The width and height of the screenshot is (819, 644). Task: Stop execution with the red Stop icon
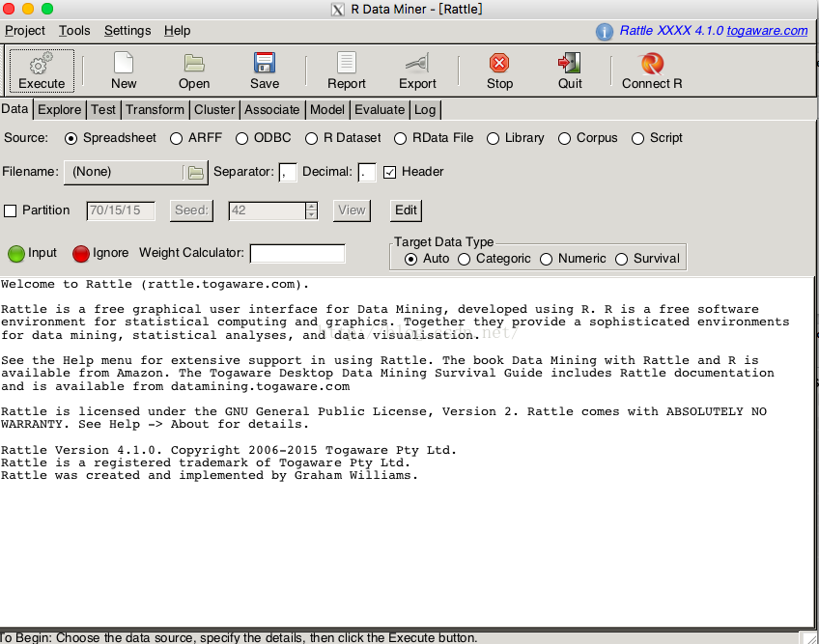pyautogui.click(x=499, y=63)
